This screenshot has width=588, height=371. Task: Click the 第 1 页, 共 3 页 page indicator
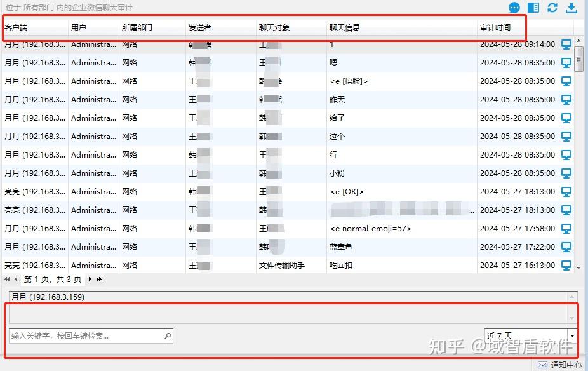tap(53, 279)
